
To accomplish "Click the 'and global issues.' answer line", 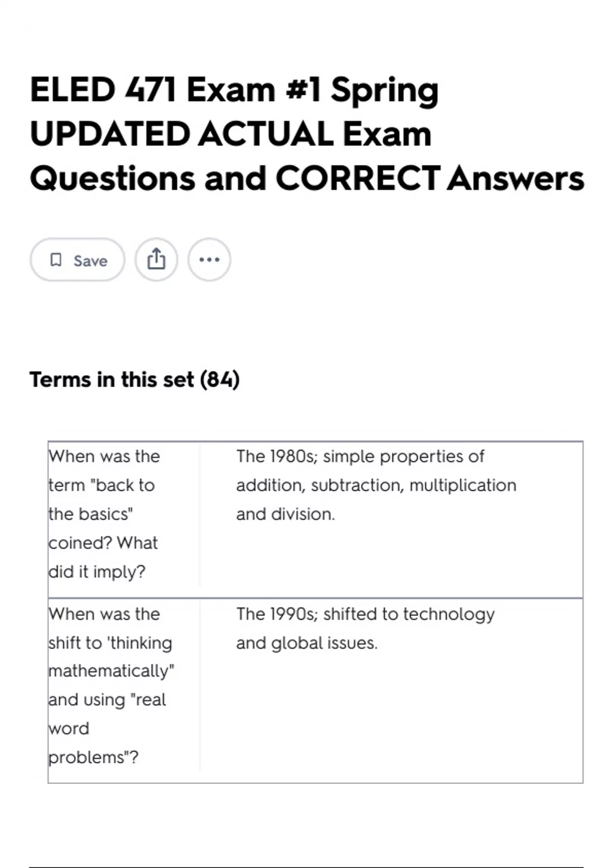I will coord(306,643).
